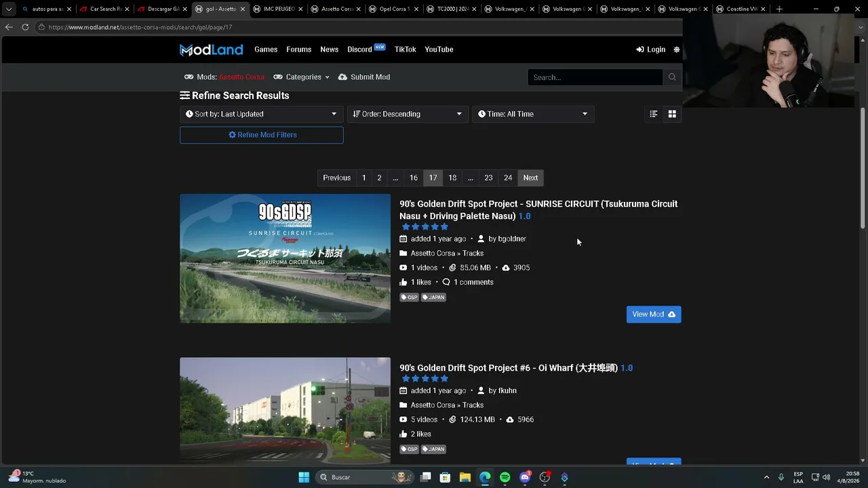Screen dimensions: 868x488
Task: Open the Oi Wharf mod thumbnail
Action: (x=285, y=411)
